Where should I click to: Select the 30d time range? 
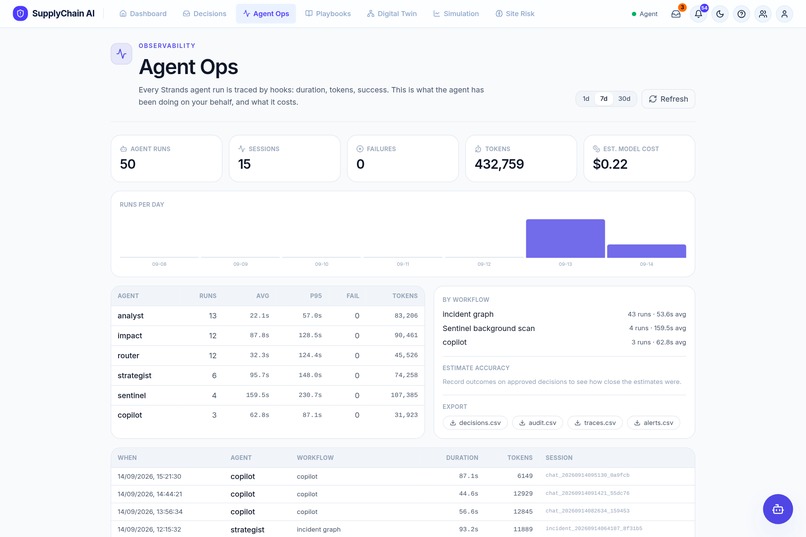(x=624, y=99)
